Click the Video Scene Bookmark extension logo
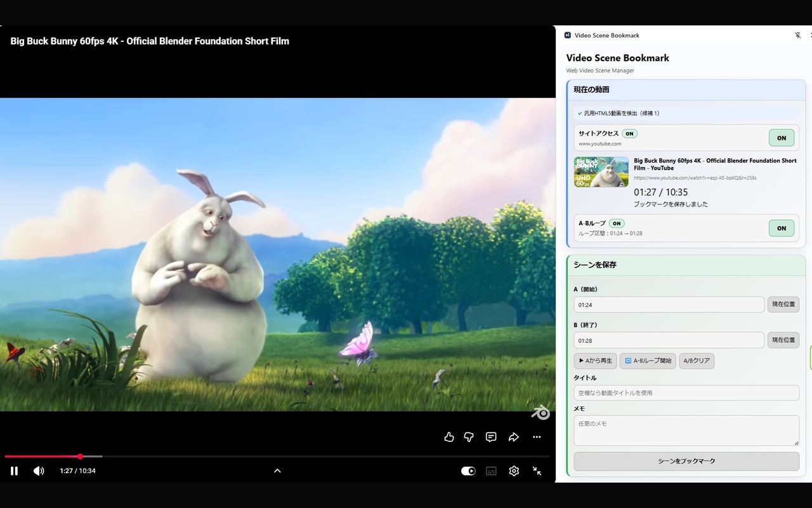 [568, 36]
